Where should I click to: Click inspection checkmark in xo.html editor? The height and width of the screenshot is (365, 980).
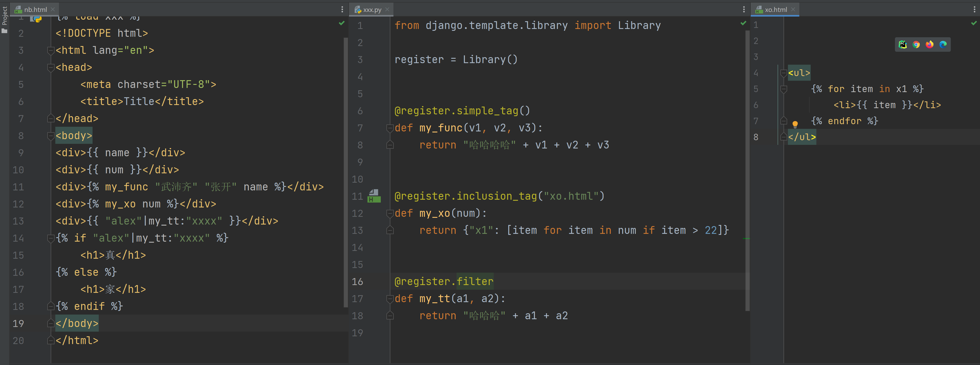974,23
